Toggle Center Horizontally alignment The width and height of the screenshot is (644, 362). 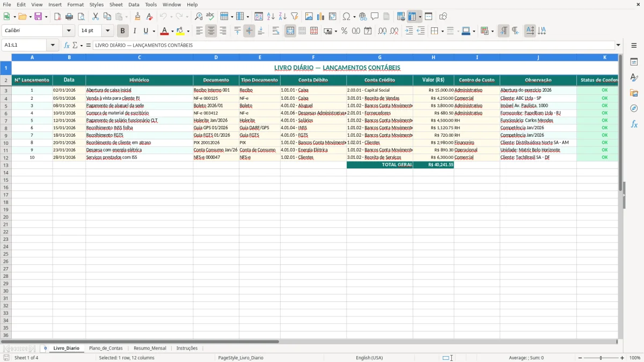click(211, 31)
